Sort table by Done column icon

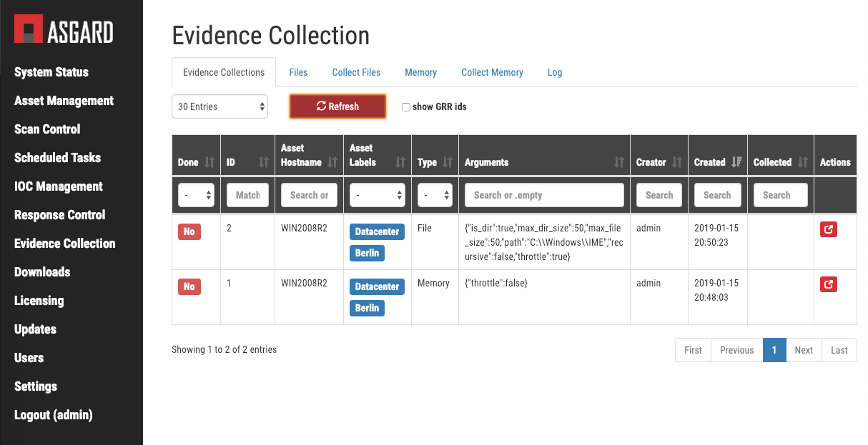coord(209,162)
